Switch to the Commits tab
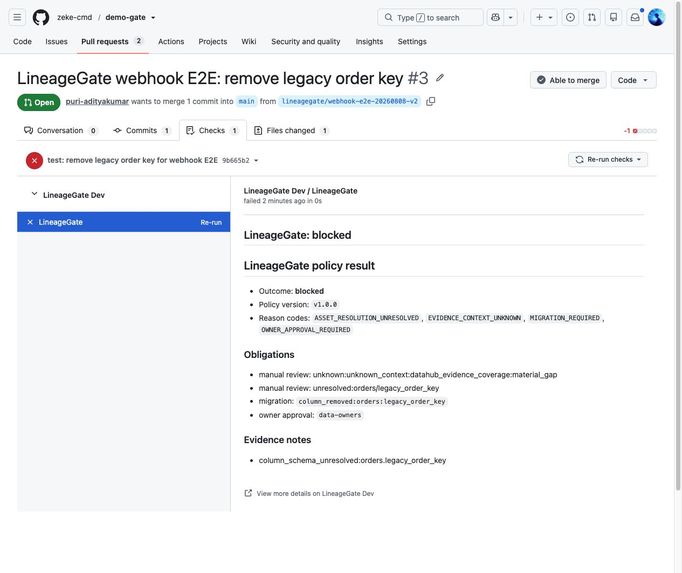This screenshot has width=682, height=573. pyautogui.click(x=141, y=131)
